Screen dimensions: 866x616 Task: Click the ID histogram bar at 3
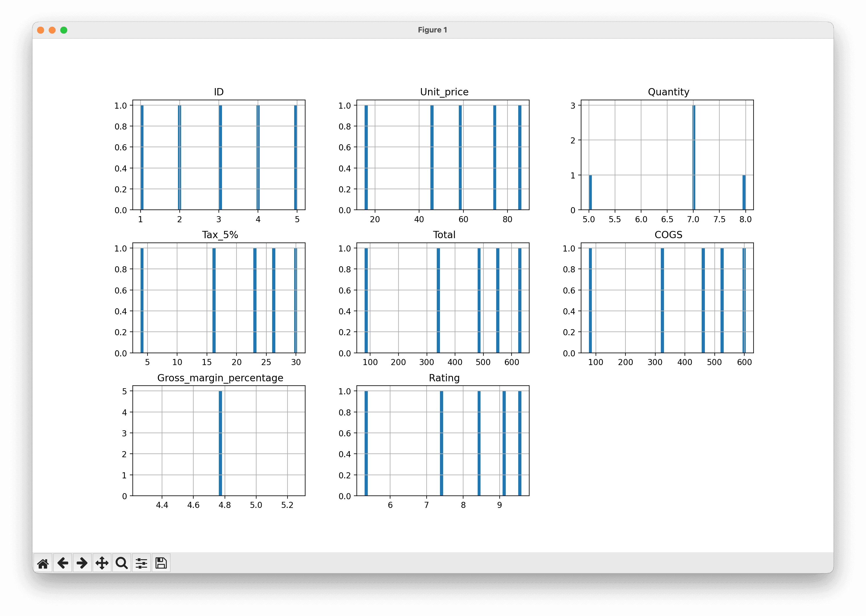(220, 157)
